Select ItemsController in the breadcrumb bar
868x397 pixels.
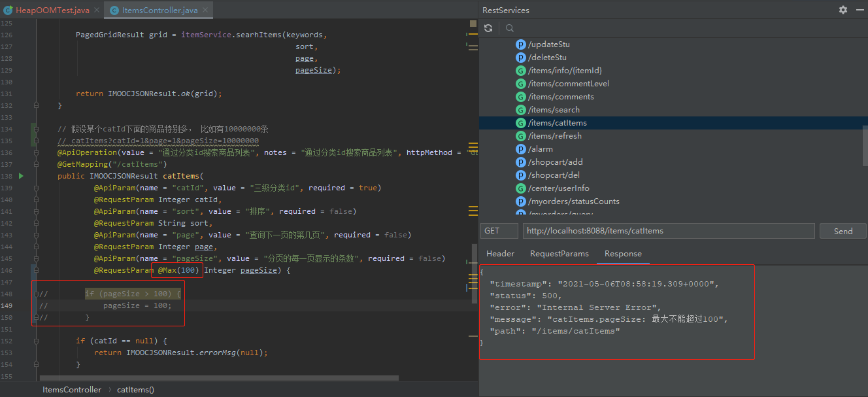[72, 390]
